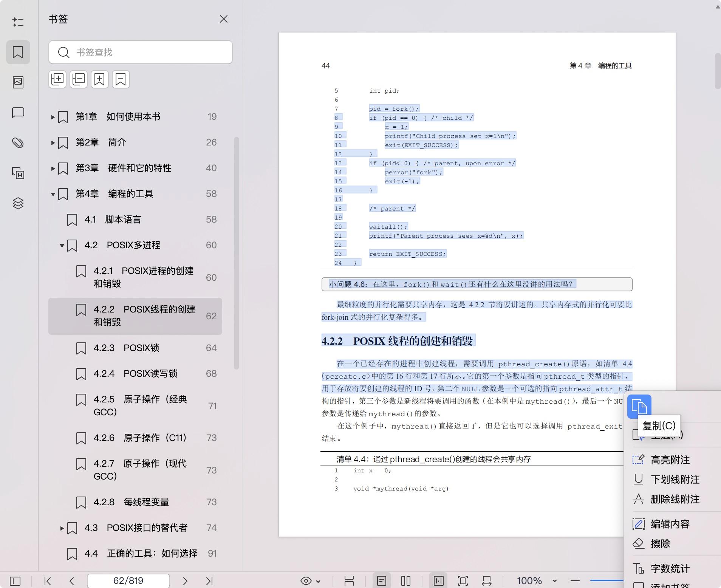Screen dimensions: 721x588
Task: Go to next page arrow
Action: 185,581
